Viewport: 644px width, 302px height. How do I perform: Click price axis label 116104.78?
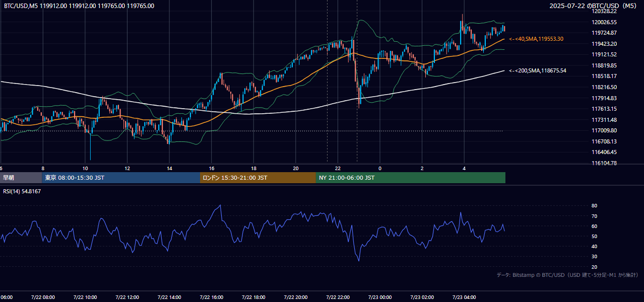pyautogui.click(x=605, y=163)
